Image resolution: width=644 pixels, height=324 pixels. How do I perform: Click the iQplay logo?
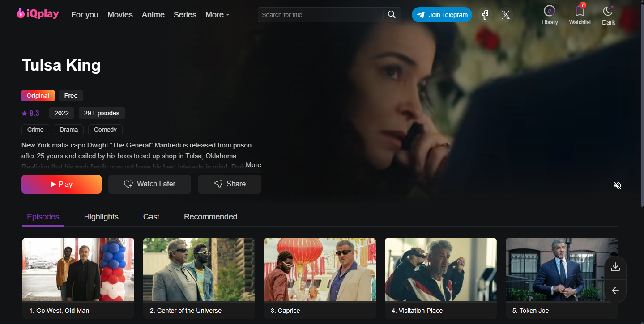(38, 14)
